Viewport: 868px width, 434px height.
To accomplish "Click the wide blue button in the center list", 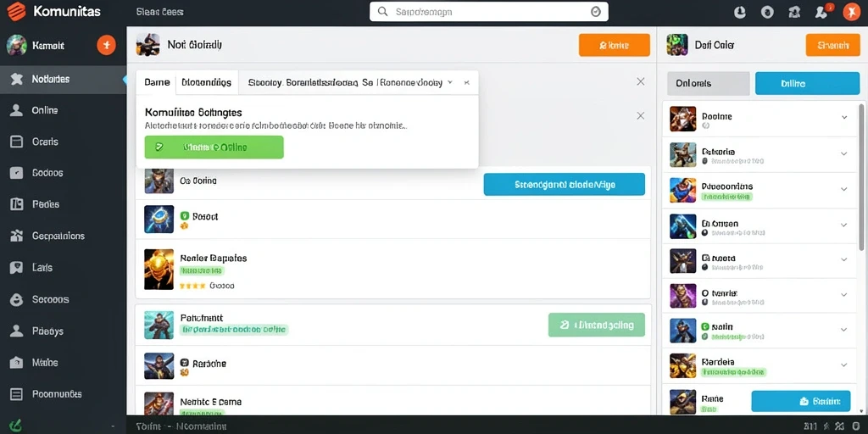I will pyautogui.click(x=564, y=184).
